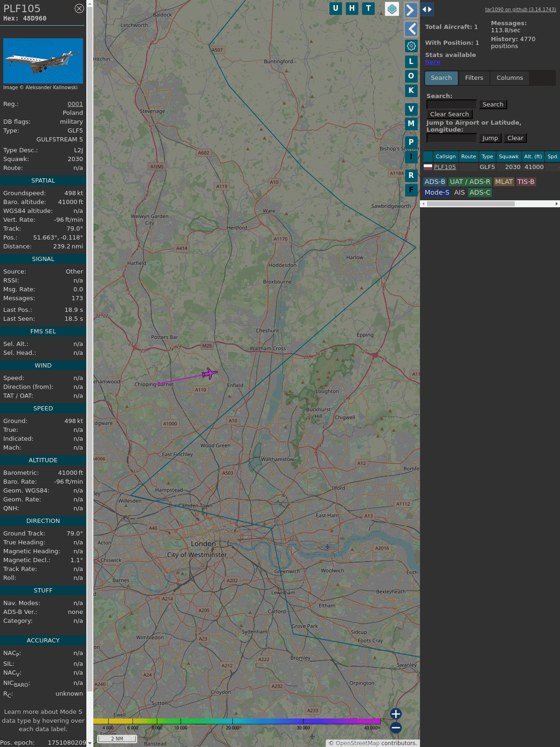This screenshot has height=747, width=560.
Task: Open the map layer selector icon
Action: click(392, 9)
